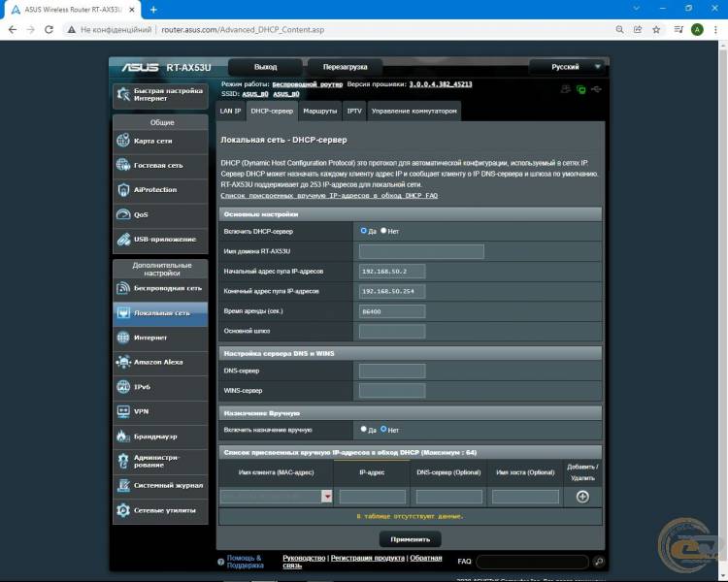The image size is (728, 582).
Task: Disable manual assignment with Нет
Action: 383,430
